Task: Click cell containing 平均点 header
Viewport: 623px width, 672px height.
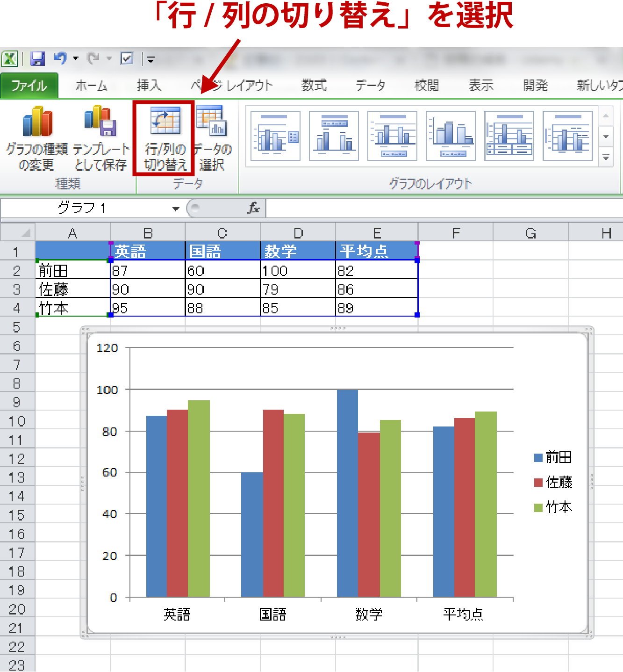Action: click(377, 251)
